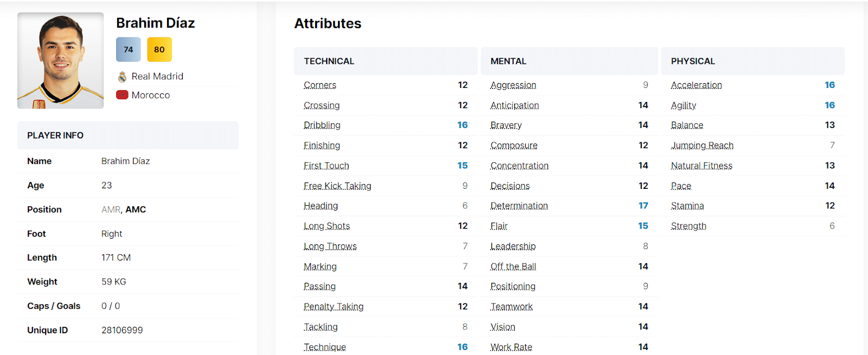Open the Morocco nation link
Image resolution: width=868 pixels, height=355 pixels.
[150, 95]
